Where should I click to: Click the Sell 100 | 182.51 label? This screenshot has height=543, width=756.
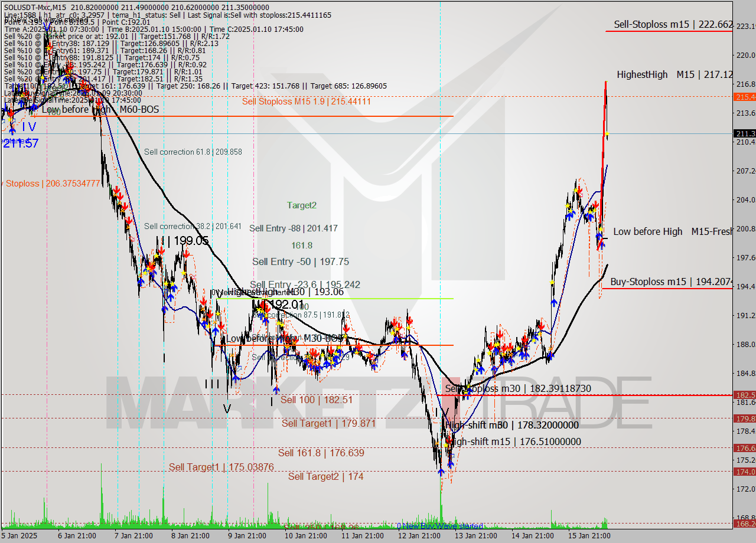point(317,400)
